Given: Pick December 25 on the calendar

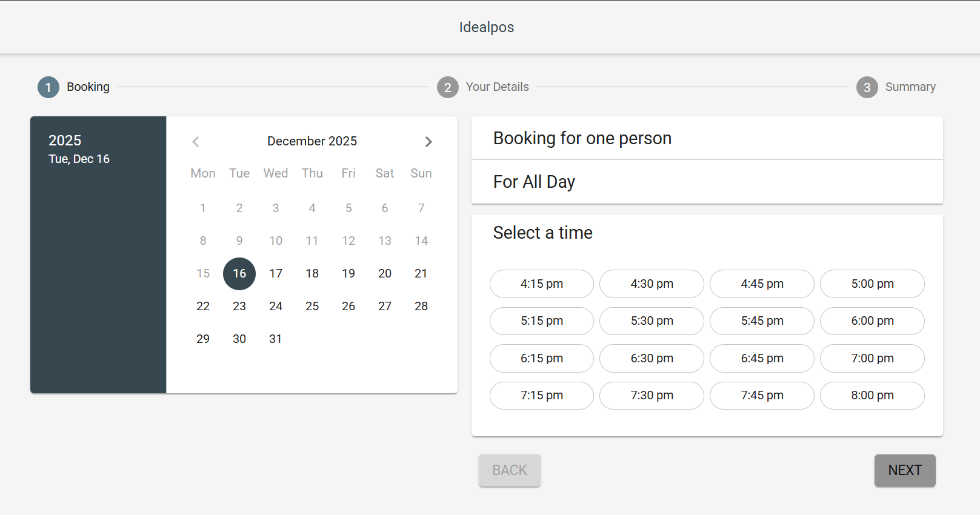Looking at the screenshot, I should (x=312, y=306).
